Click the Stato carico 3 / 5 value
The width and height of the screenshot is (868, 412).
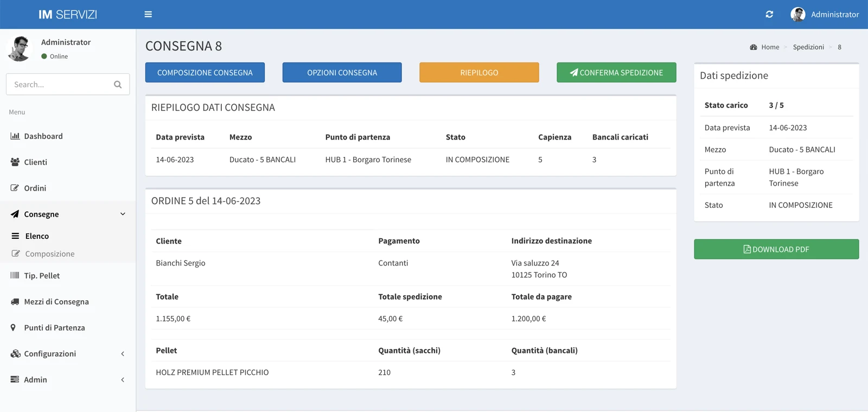776,105
